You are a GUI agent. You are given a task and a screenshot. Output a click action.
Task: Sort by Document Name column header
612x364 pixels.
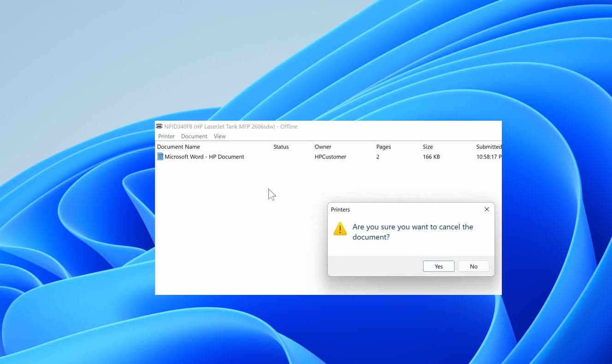(178, 147)
